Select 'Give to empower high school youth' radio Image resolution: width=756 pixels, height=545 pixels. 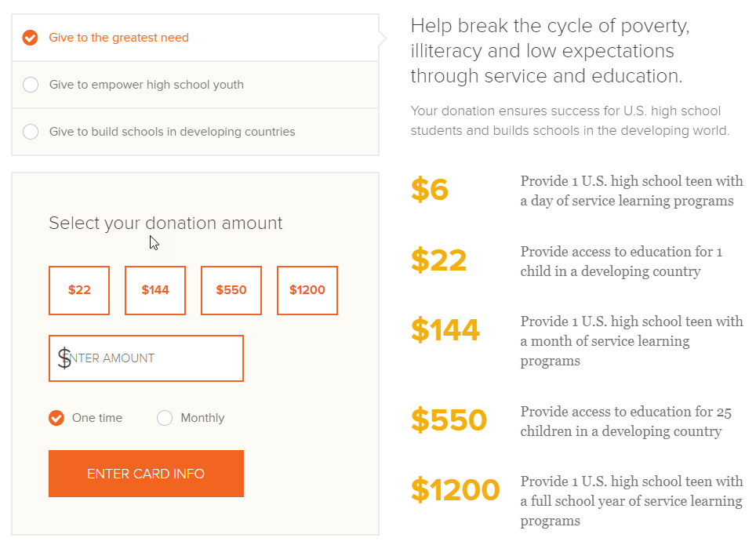tap(31, 85)
